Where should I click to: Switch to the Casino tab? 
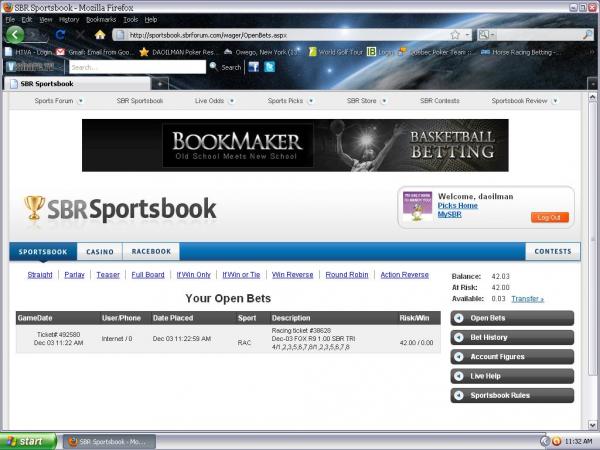click(x=100, y=252)
